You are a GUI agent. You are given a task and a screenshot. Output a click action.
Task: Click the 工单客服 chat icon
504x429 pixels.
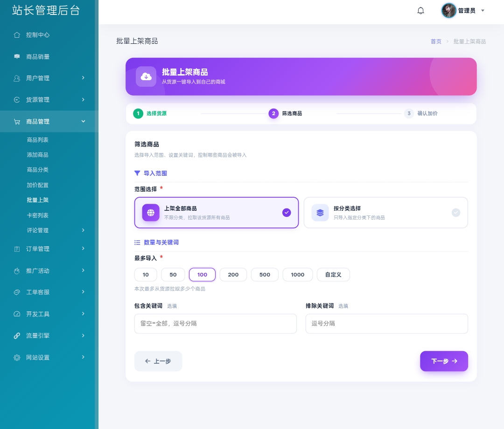coord(17,292)
